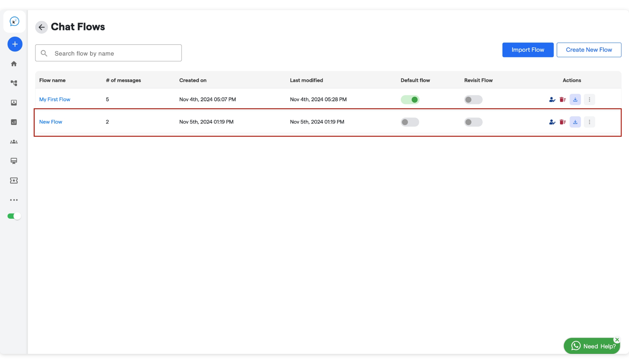Enable Revisit Flow for New Flow
This screenshot has height=364, width=629.
(473, 122)
